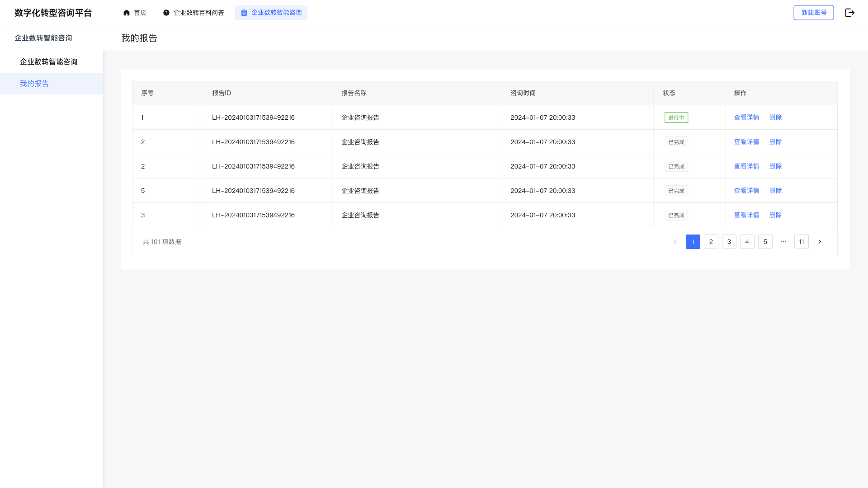Image resolution: width=868 pixels, height=488 pixels.
Task: Click 查看详情 for 序号 3 row
Action: point(746,215)
